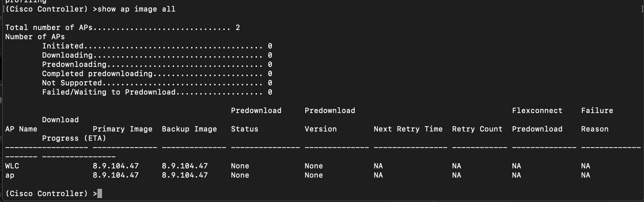Click the "Backup Image" column header
The image size is (644, 202).
click(189, 129)
